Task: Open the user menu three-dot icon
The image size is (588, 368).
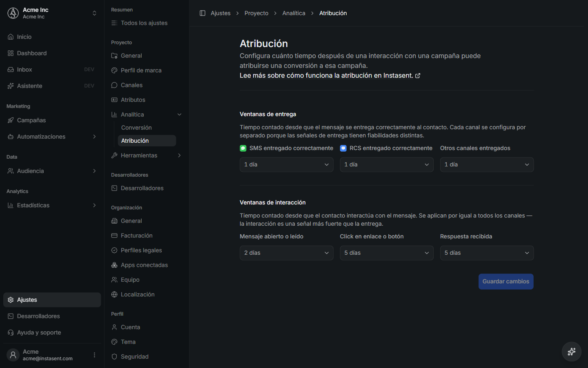Action: [94, 355]
